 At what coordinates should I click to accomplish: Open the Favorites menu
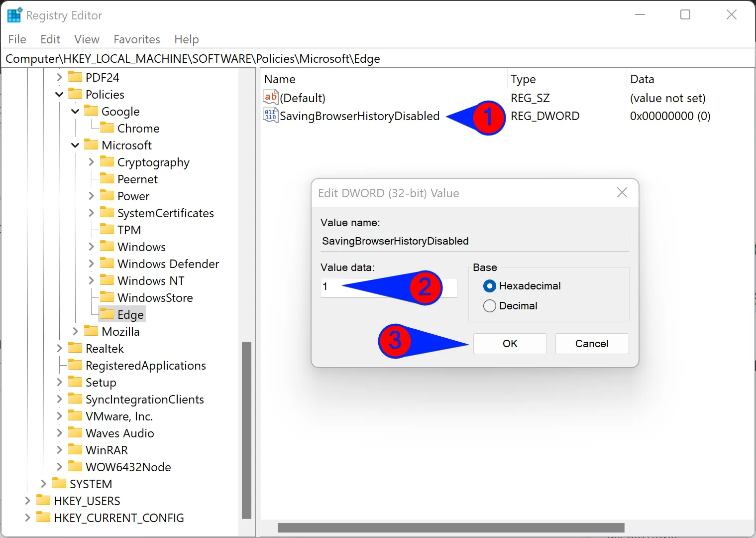[x=137, y=39]
